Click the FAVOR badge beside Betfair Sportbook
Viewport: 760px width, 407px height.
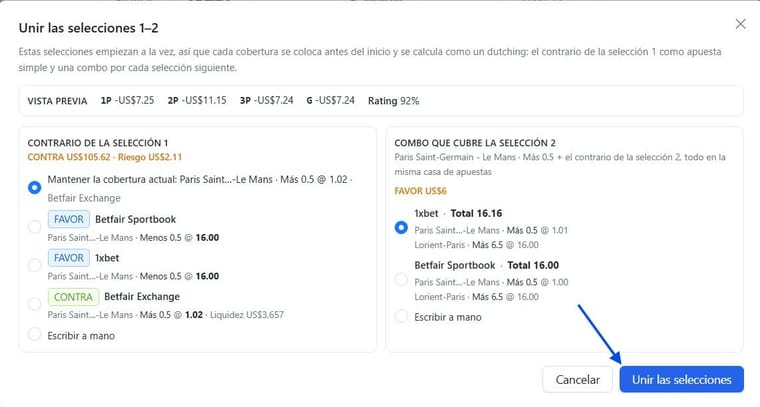click(x=69, y=219)
